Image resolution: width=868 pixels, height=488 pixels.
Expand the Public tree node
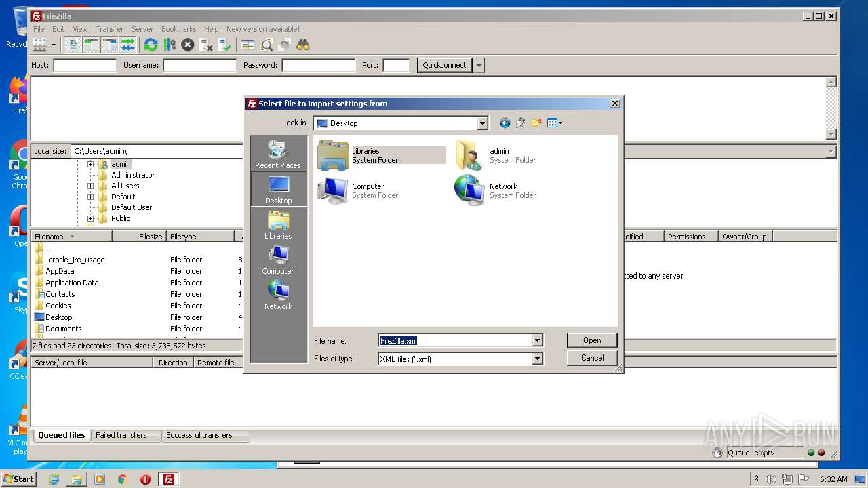pos(90,218)
